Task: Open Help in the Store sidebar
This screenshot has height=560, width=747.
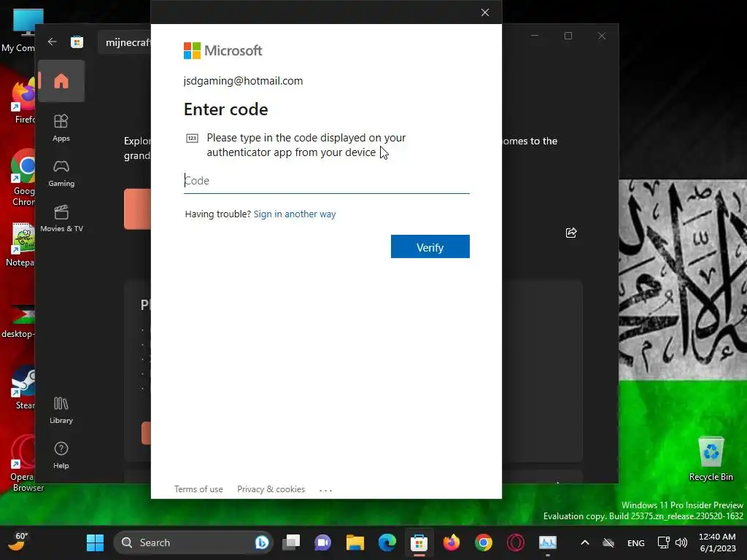Action: pos(61,456)
